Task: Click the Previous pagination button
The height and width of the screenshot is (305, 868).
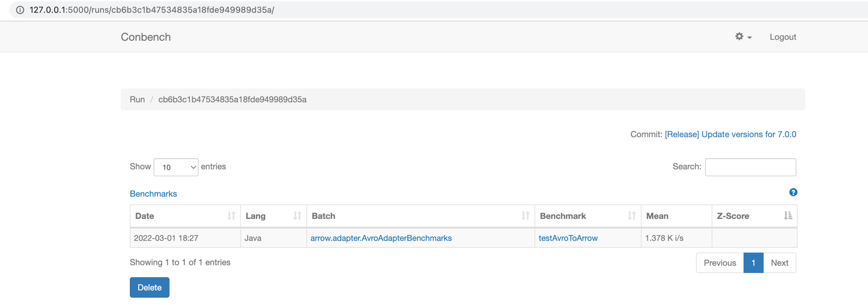Action: pyautogui.click(x=720, y=263)
